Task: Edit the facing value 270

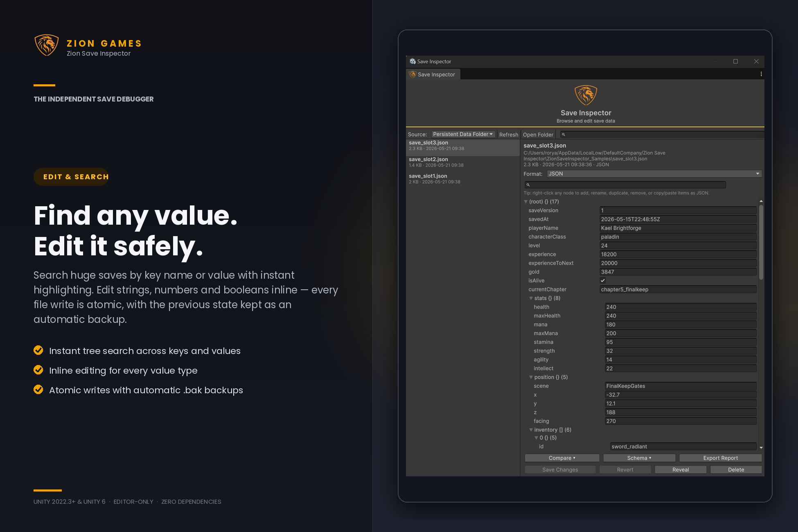Action: [680, 422]
